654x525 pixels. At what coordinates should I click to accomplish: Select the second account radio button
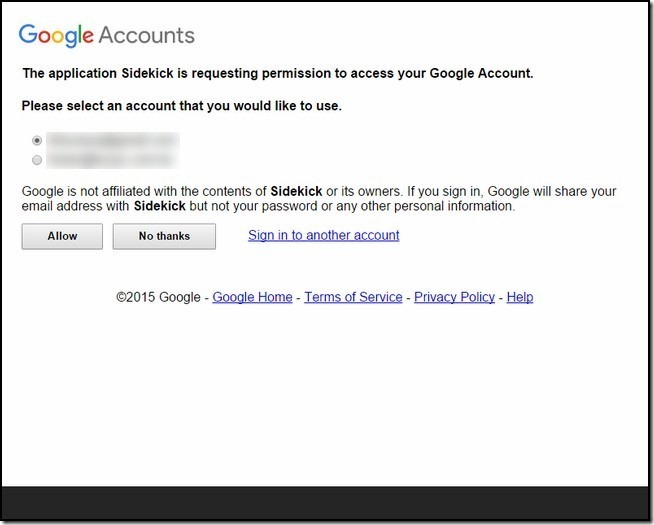click(x=37, y=160)
